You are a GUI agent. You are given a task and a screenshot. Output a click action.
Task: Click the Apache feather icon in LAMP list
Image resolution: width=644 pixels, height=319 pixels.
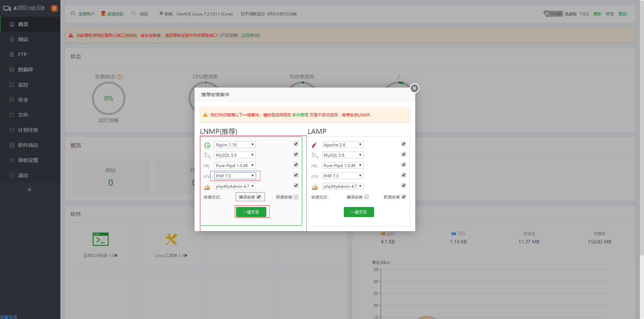tap(315, 145)
